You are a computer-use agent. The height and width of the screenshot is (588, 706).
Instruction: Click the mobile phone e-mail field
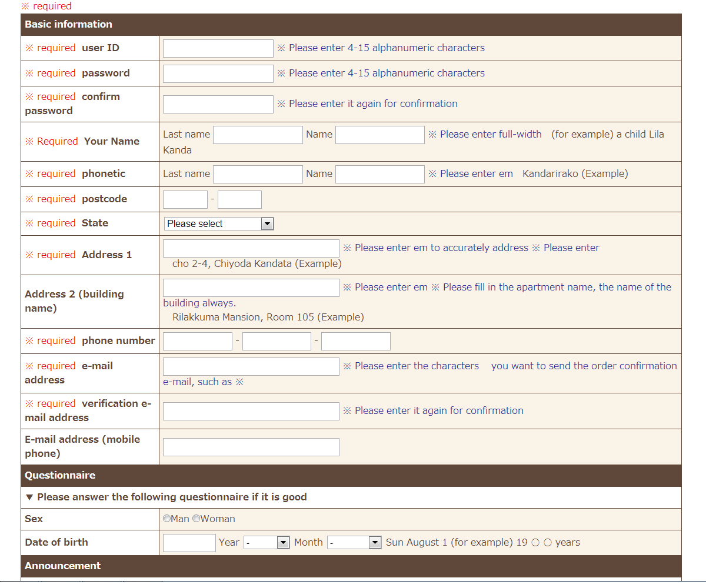click(251, 447)
